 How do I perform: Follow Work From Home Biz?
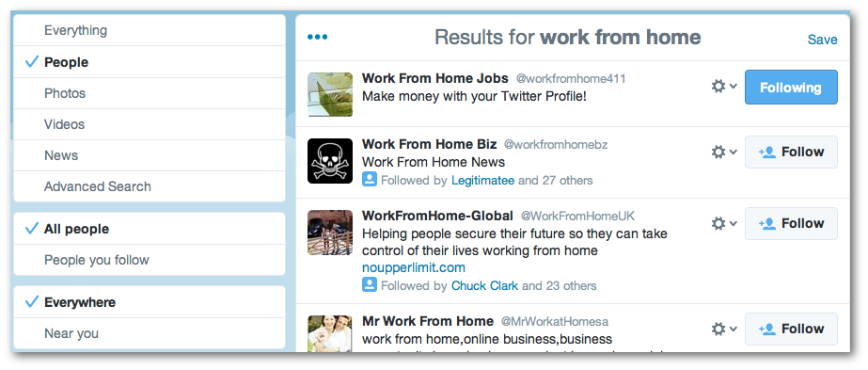[791, 152]
